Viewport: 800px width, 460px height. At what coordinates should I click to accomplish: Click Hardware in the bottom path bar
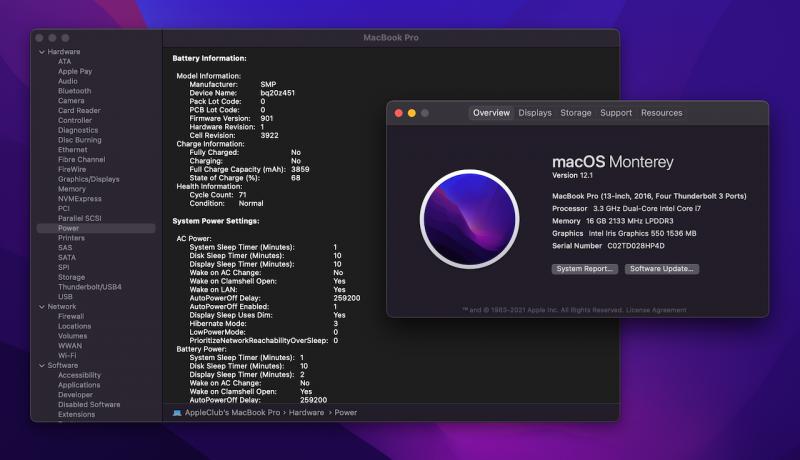click(307, 412)
